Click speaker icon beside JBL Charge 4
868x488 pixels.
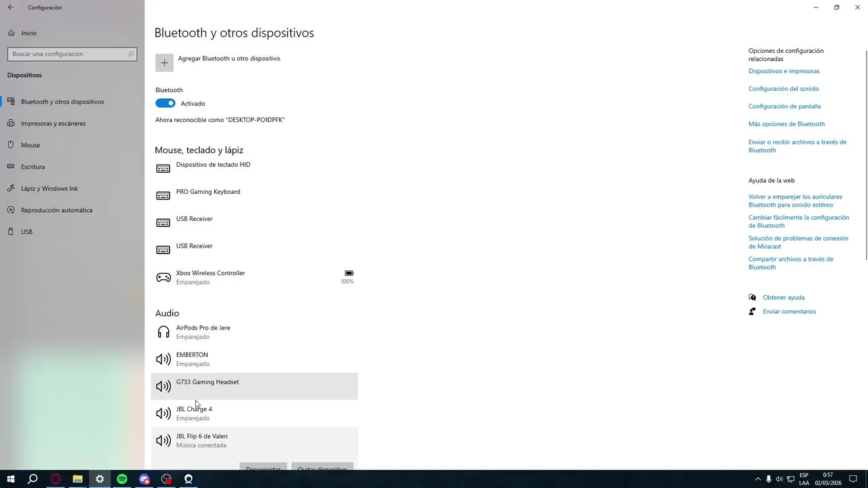pos(163,413)
